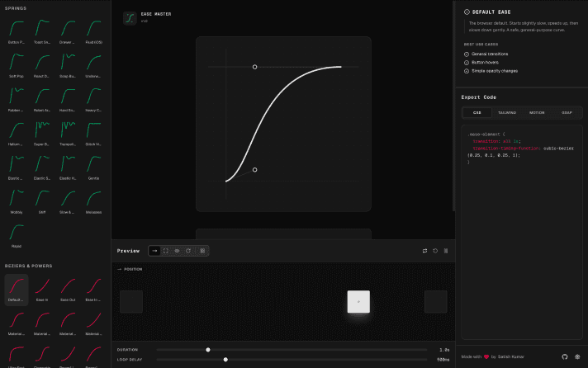Click the white preview box
588x368 pixels.
(358, 301)
